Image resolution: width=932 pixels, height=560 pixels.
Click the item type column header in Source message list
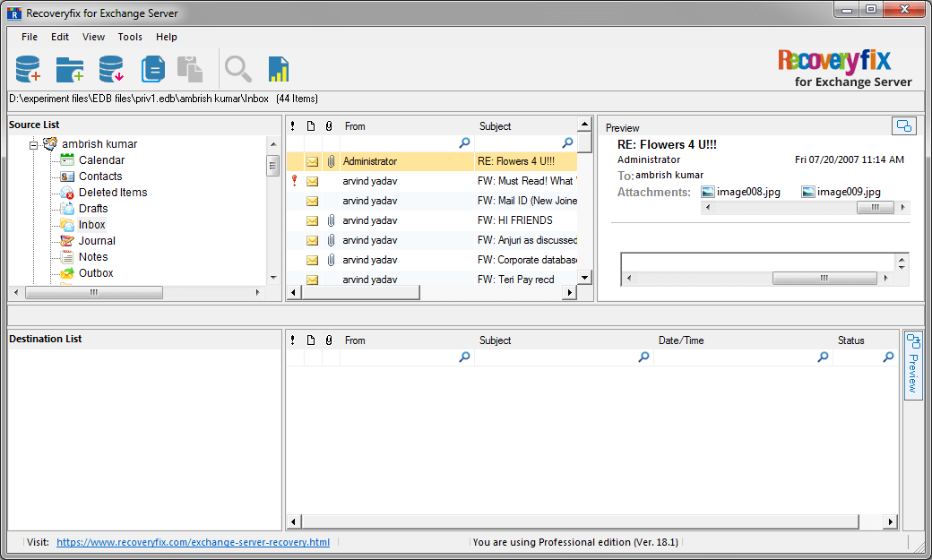pyautogui.click(x=311, y=126)
